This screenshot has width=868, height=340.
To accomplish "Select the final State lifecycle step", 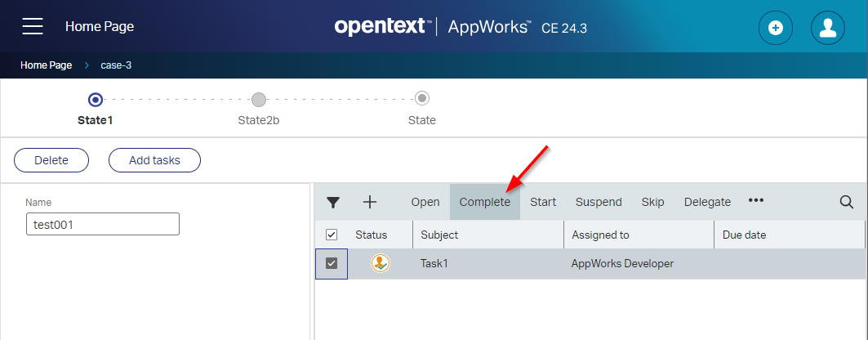I will tap(422, 100).
